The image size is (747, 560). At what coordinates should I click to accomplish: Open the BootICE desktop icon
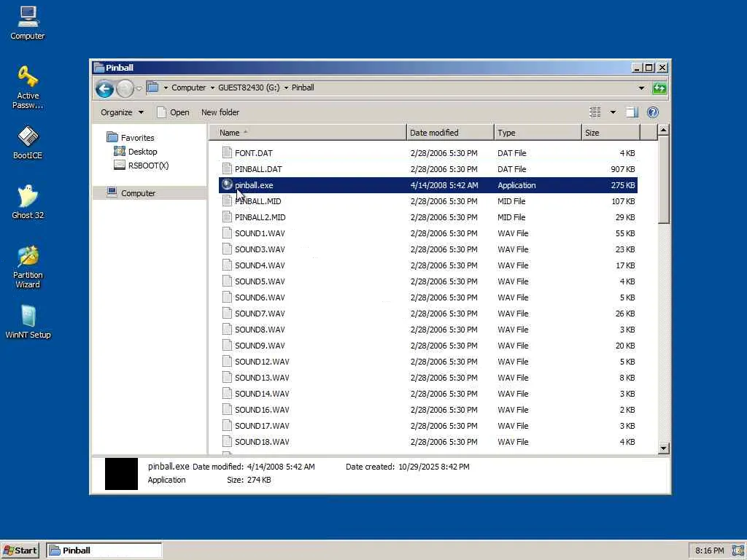click(28, 142)
